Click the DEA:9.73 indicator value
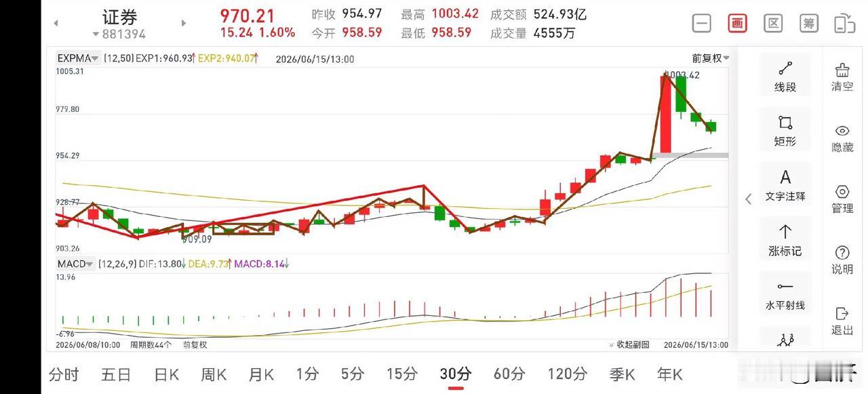 [209, 264]
